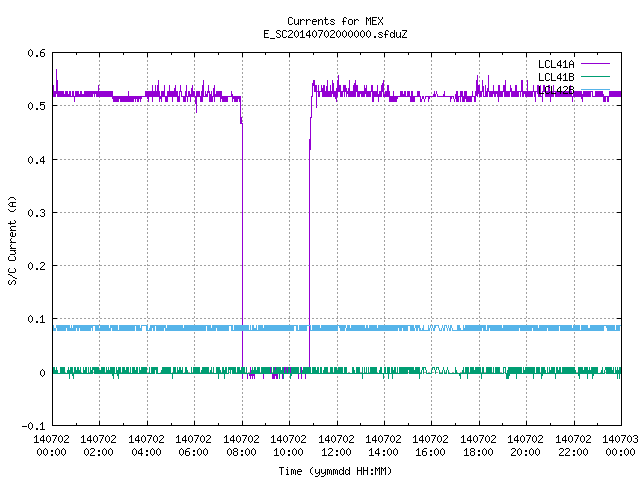This screenshot has width=640, height=480.
Task: Click the purple LCL41A falling edge near 08:00
Action: [x=242, y=245]
